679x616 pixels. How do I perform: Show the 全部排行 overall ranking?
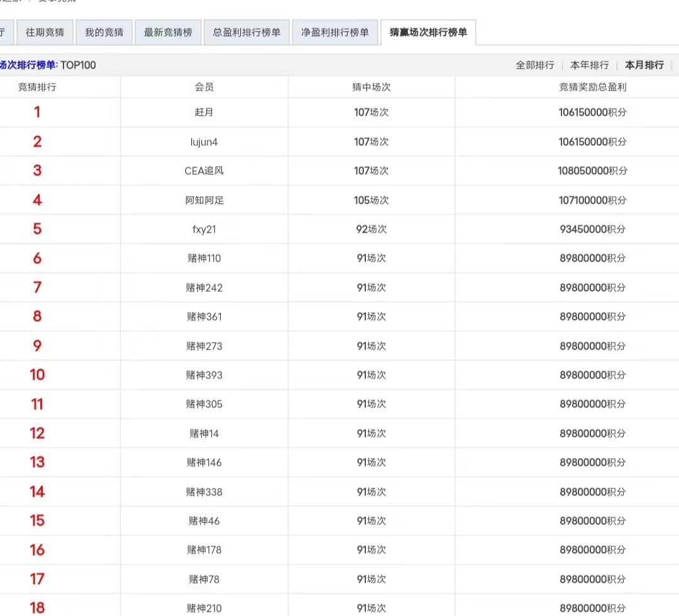click(535, 65)
